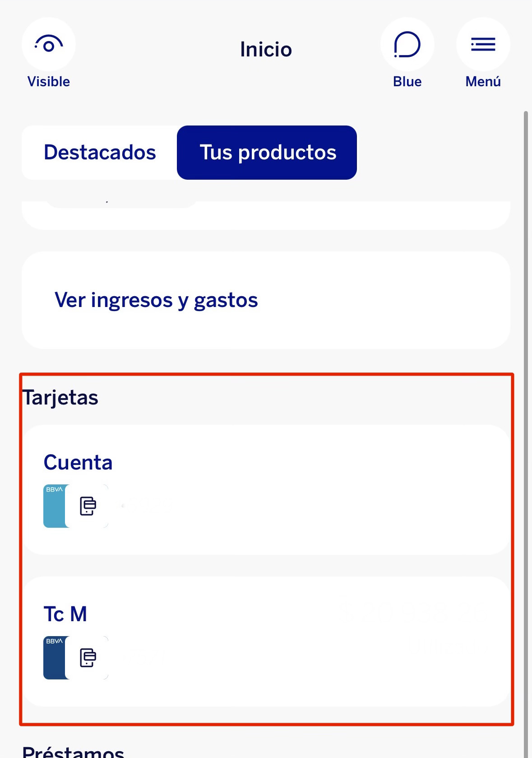This screenshot has height=758, width=532.
Task: Tap the Inicio page title
Action: [x=266, y=50]
